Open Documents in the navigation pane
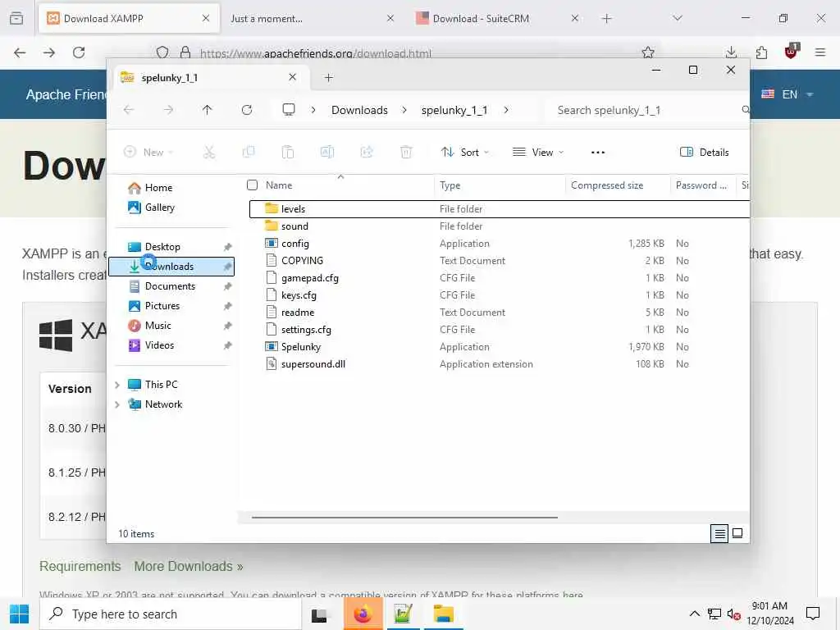This screenshot has height=630, width=840. pyautogui.click(x=171, y=286)
